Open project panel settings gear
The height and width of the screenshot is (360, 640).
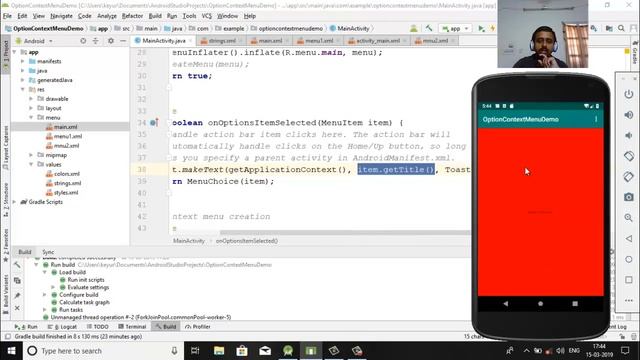111,41
